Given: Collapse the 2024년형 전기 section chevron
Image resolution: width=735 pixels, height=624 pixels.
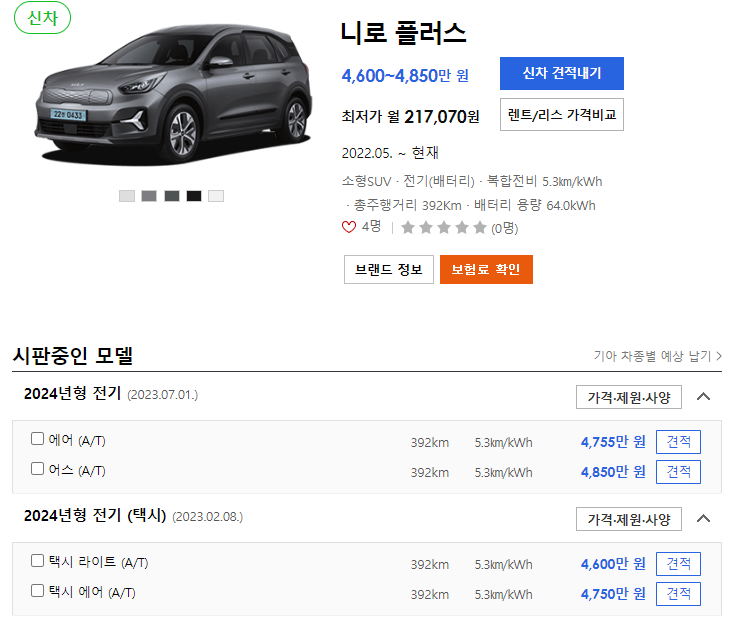Looking at the screenshot, I should (x=704, y=397).
